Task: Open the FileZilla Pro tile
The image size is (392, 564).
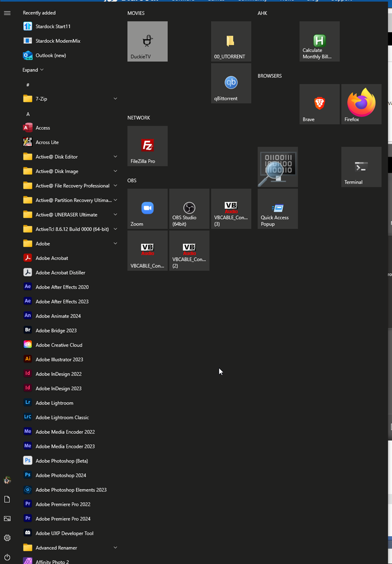Action: pos(147,146)
